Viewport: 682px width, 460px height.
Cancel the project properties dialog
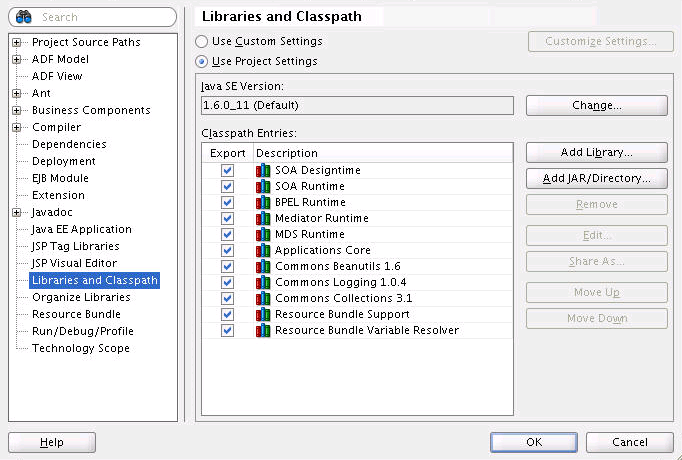click(629, 442)
